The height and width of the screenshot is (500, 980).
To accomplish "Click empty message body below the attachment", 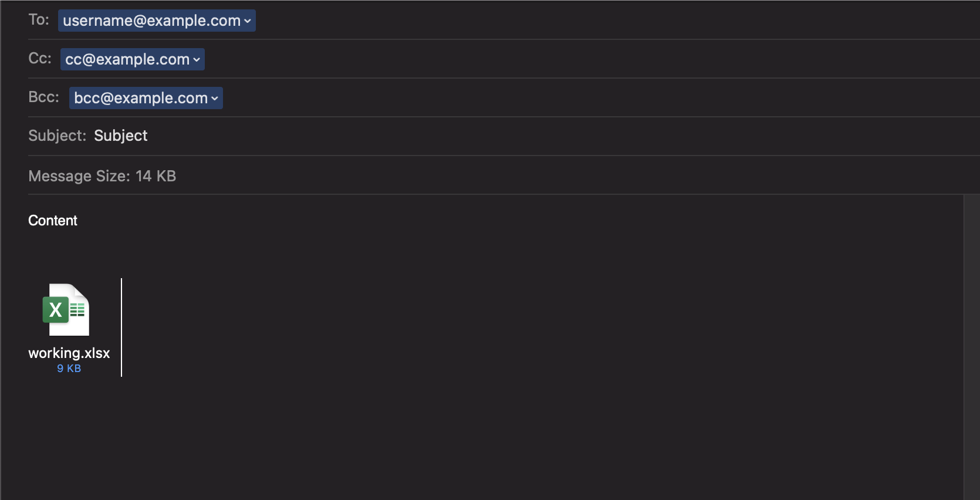I will (481, 440).
